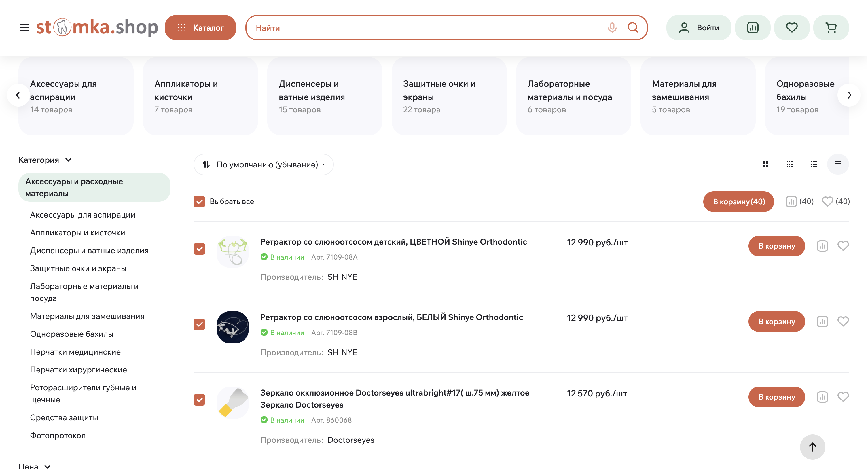Image resolution: width=868 pixels, height=469 pixels.
Task: Select Средства защиты in sidebar
Action: click(64, 418)
